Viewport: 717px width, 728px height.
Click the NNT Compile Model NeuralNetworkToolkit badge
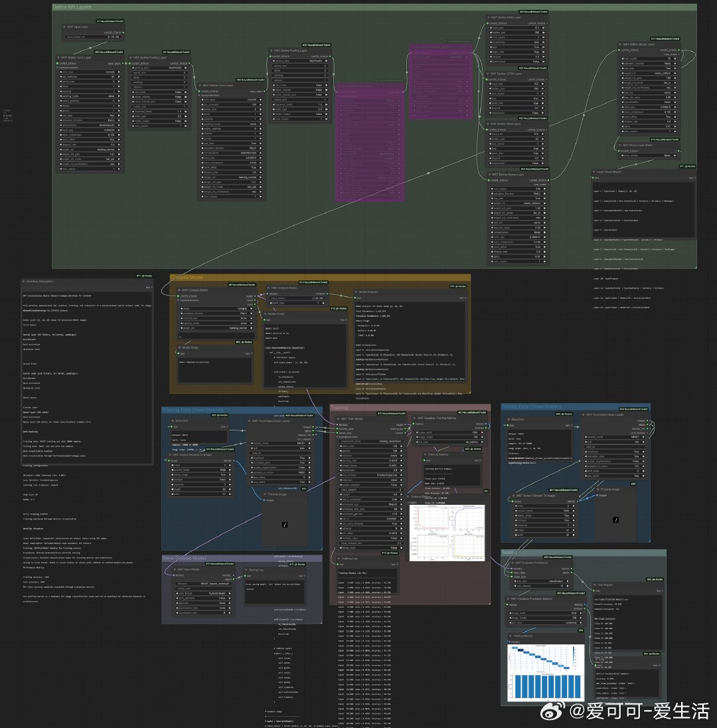[x=241, y=284]
